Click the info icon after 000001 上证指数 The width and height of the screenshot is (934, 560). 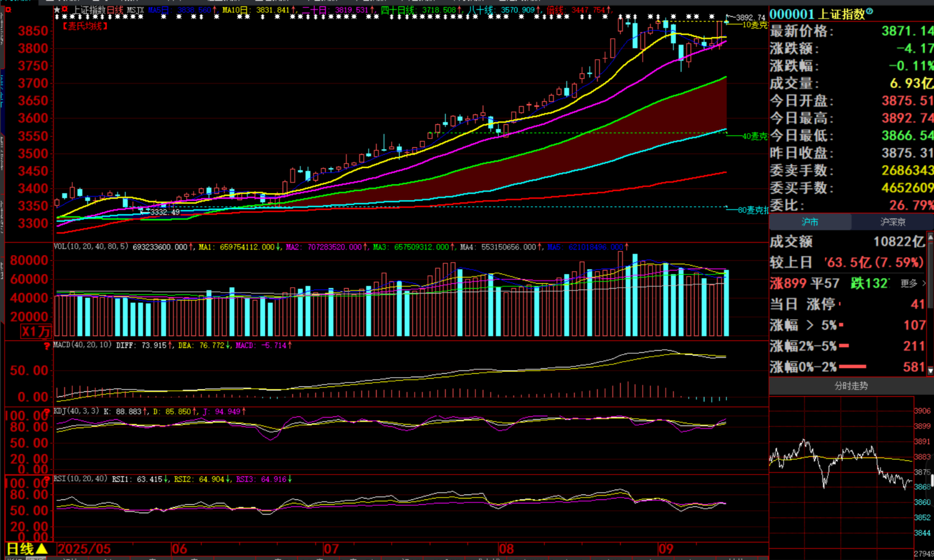tap(869, 12)
